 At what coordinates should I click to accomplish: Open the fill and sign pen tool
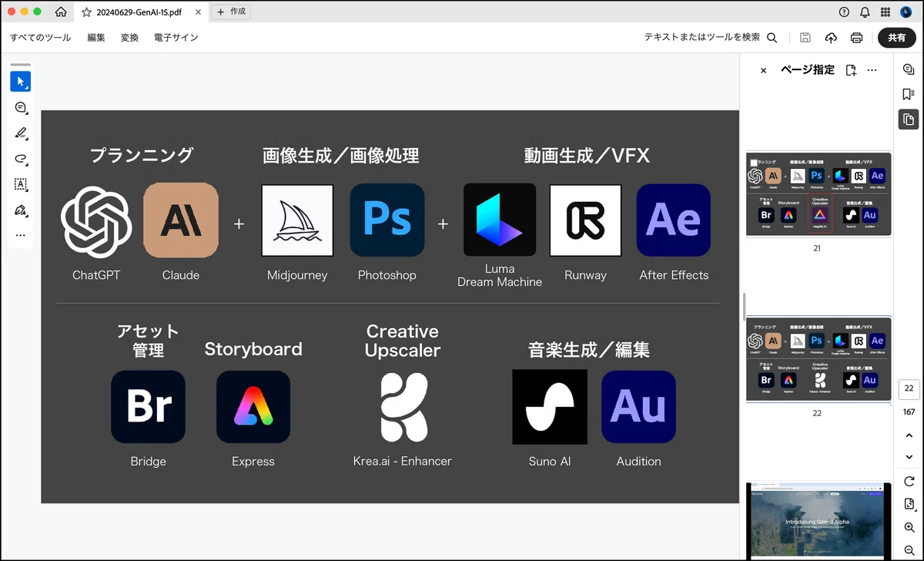point(21,210)
